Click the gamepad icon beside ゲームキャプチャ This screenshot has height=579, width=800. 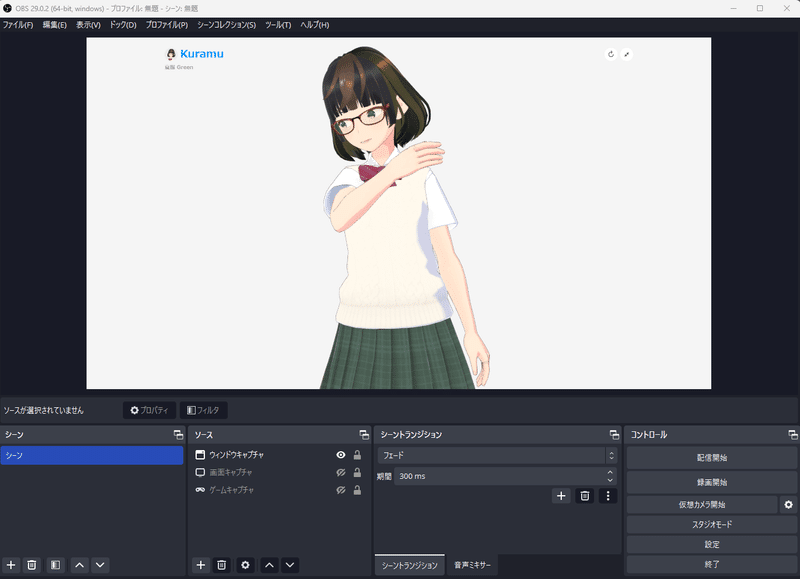pyautogui.click(x=200, y=490)
